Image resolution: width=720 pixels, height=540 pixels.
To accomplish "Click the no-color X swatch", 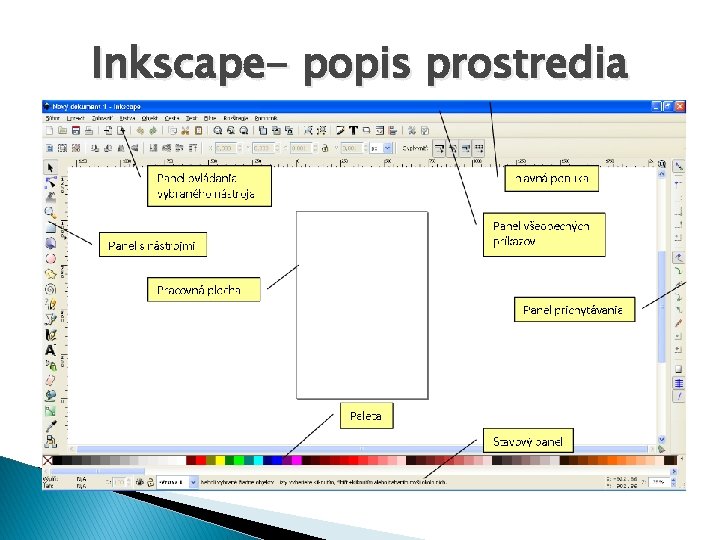I will click(x=47, y=460).
